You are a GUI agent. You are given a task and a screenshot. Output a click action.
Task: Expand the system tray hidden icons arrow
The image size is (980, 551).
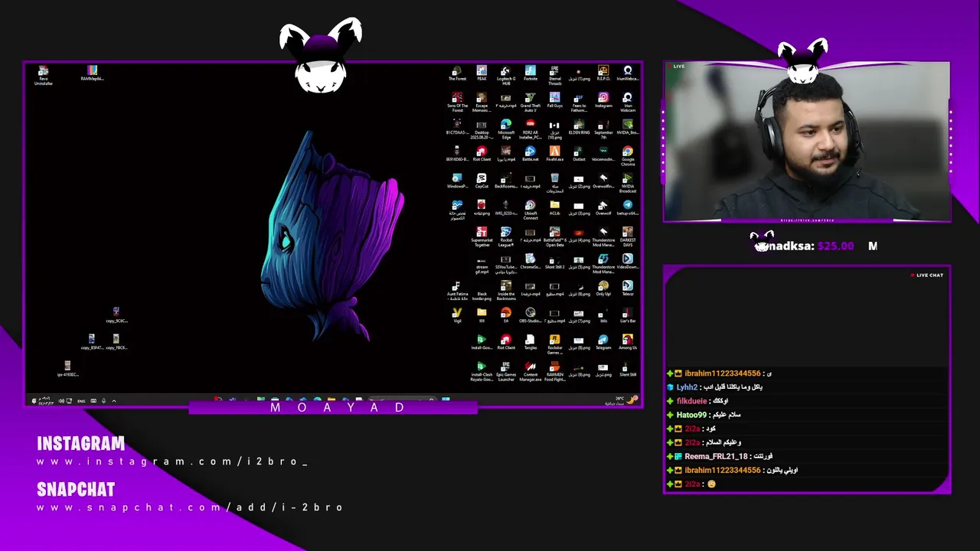114,400
